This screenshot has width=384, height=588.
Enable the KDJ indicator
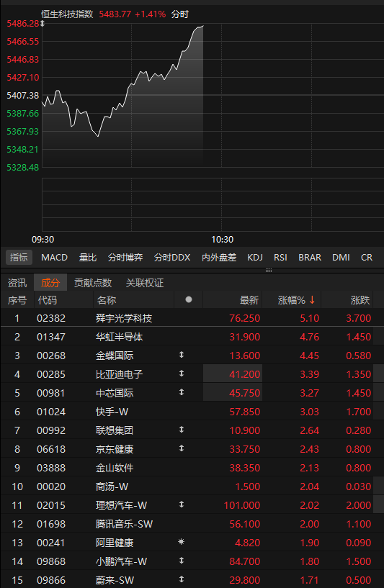[255, 258]
